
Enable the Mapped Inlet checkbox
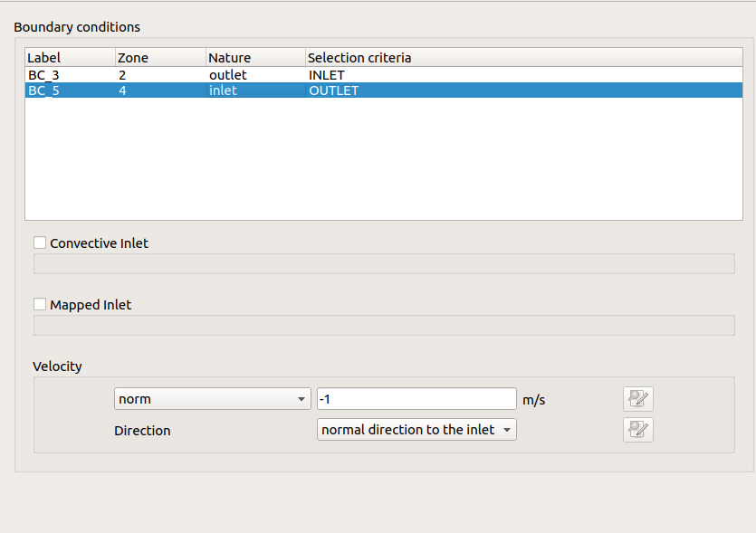(x=40, y=304)
